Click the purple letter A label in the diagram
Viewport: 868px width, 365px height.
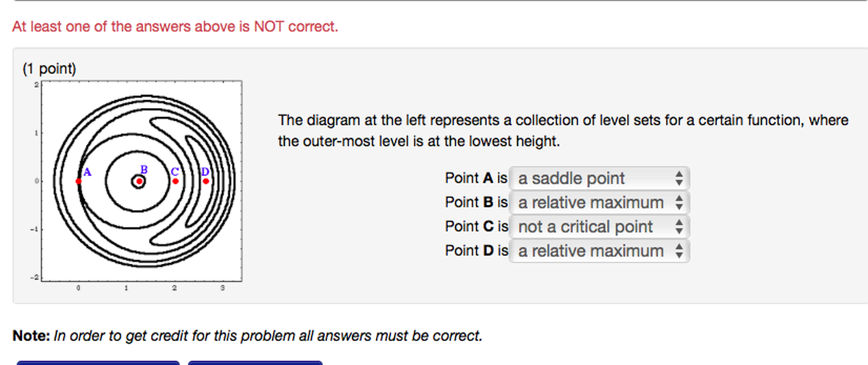click(87, 172)
